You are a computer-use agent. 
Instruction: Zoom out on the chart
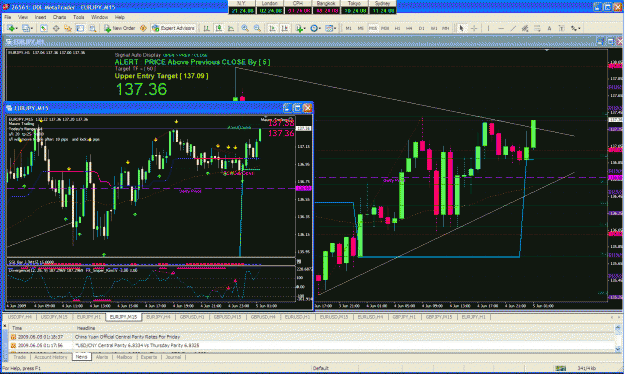click(x=257, y=28)
